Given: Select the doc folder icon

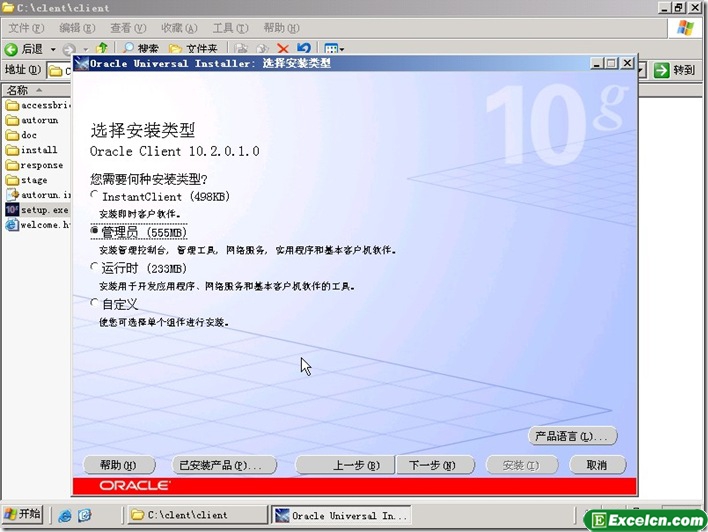Looking at the screenshot, I should point(12,135).
